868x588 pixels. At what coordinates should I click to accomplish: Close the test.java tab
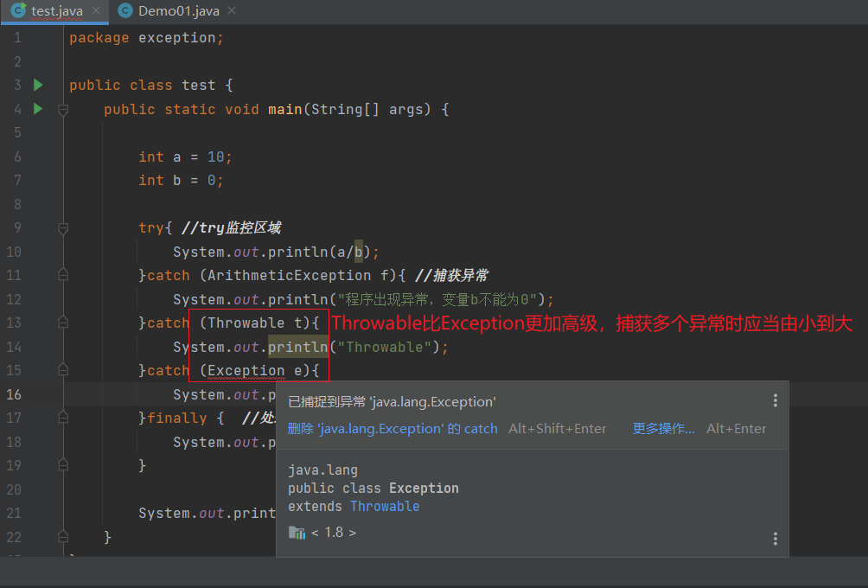click(96, 10)
